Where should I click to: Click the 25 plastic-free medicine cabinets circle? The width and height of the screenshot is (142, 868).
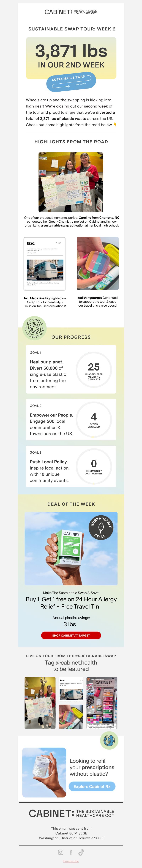click(94, 369)
